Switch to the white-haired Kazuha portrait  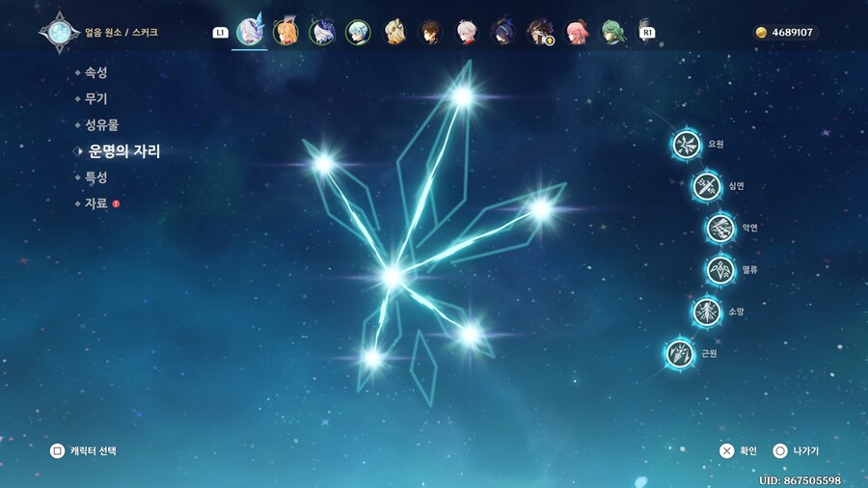[x=467, y=32]
